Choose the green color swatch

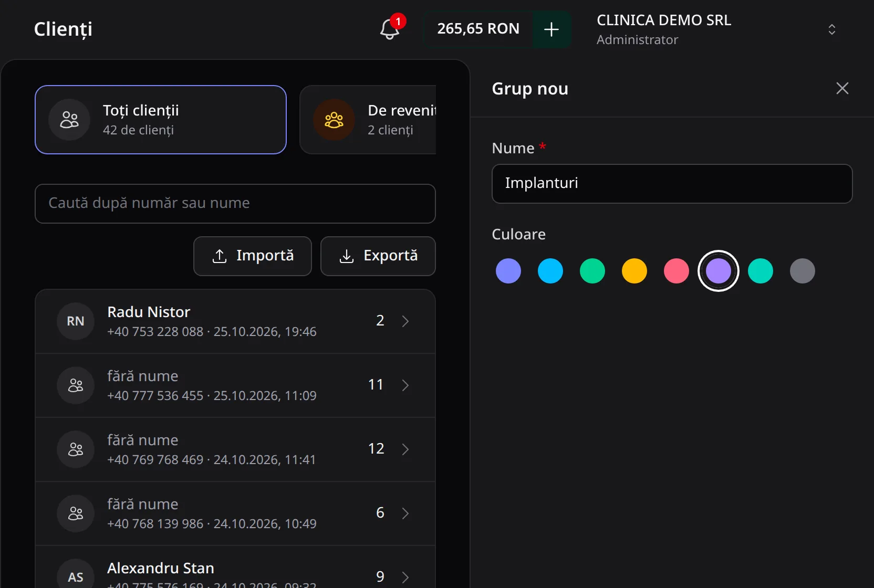click(x=592, y=271)
